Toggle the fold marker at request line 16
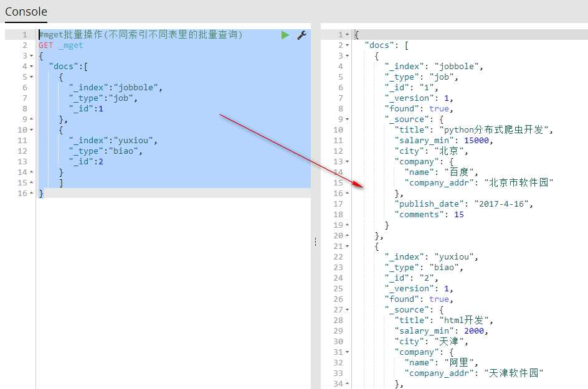The width and height of the screenshot is (588, 389). click(32, 194)
